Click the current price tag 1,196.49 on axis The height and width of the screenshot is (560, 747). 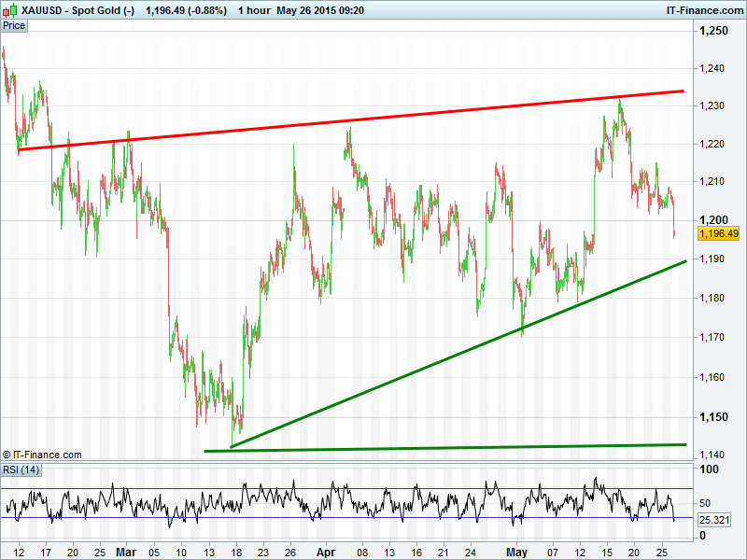click(718, 233)
